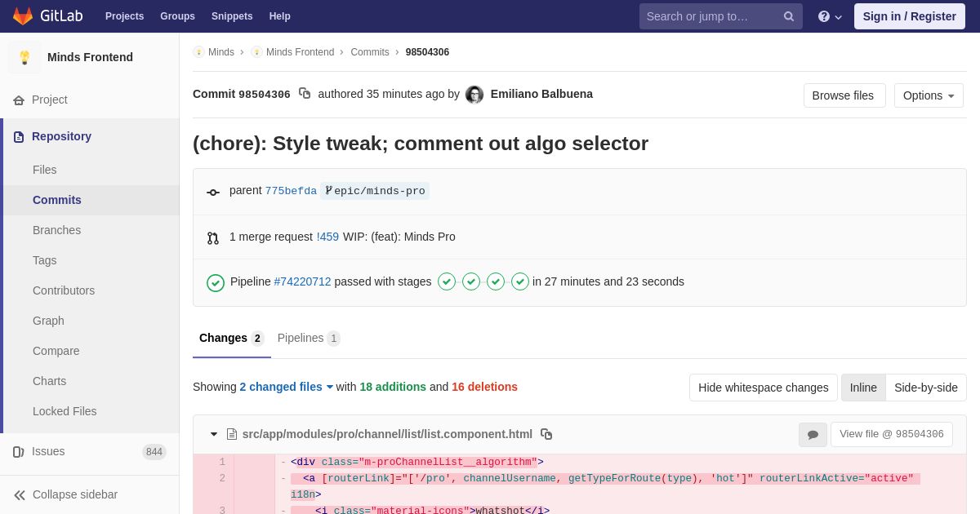Toggle comments on list.component.html file
The width and height of the screenshot is (980, 514).
[813, 435]
